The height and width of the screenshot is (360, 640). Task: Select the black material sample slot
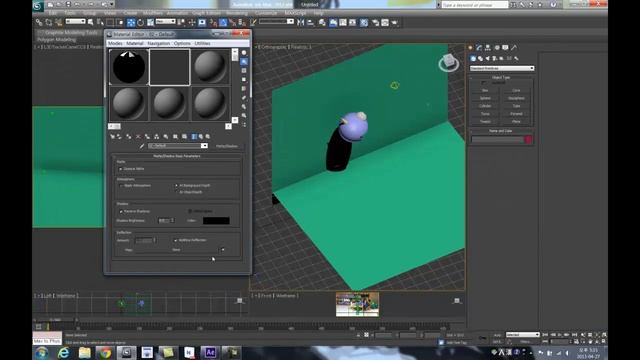(x=129, y=67)
